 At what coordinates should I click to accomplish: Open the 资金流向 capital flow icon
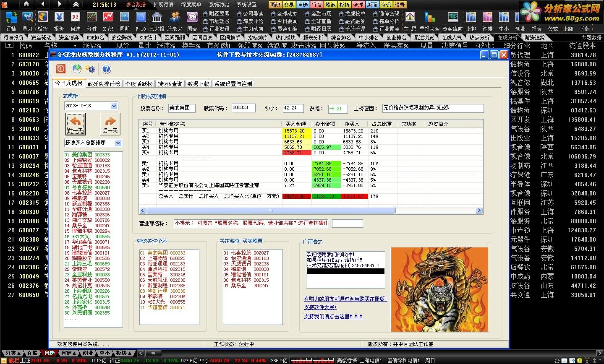(452, 21)
